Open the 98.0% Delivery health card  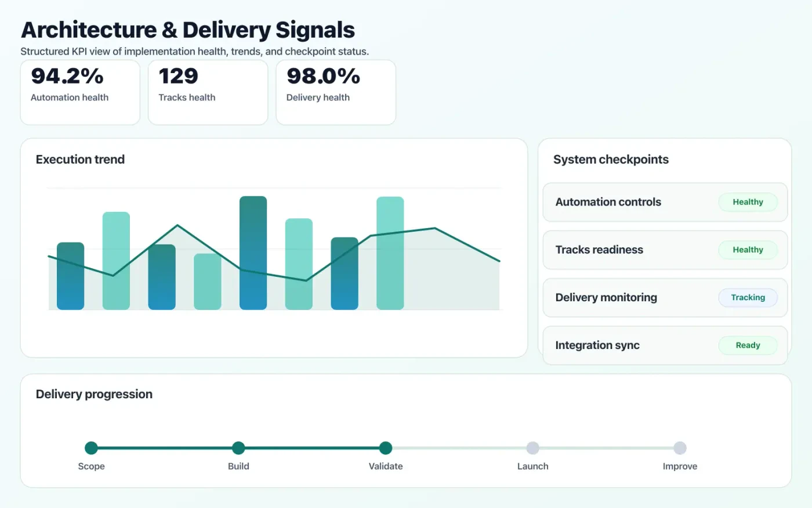pyautogui.click(x=336, y=92)
